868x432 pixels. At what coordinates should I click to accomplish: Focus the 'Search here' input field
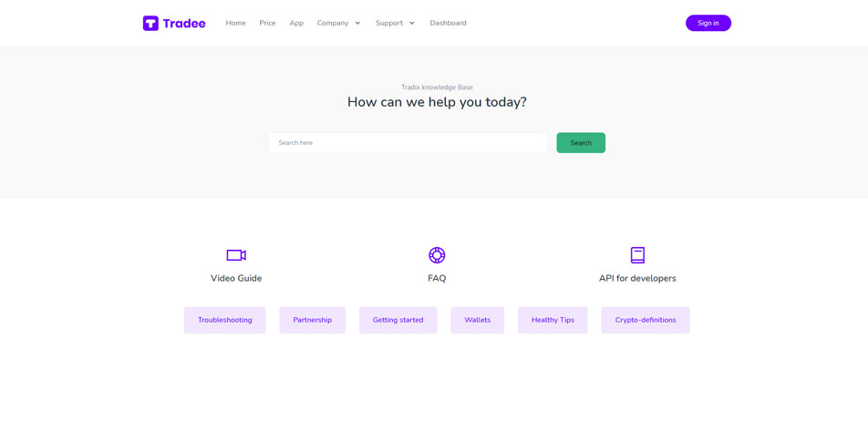(408, 143)
